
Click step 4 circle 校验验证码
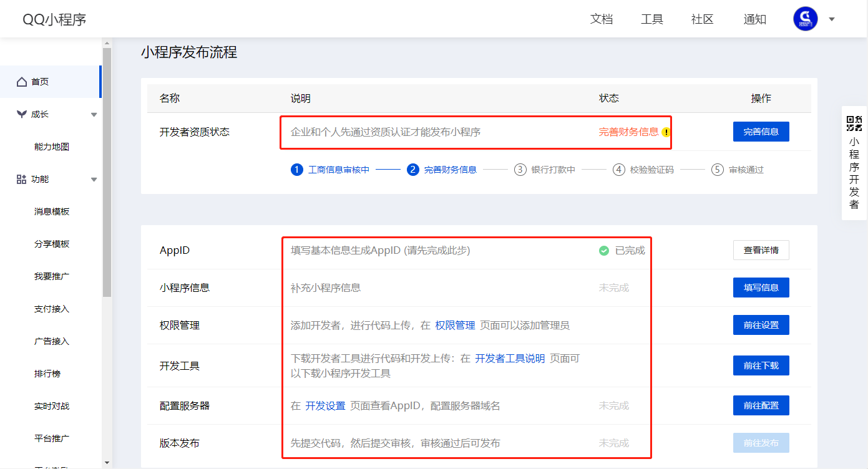click(x=618, y=170)
